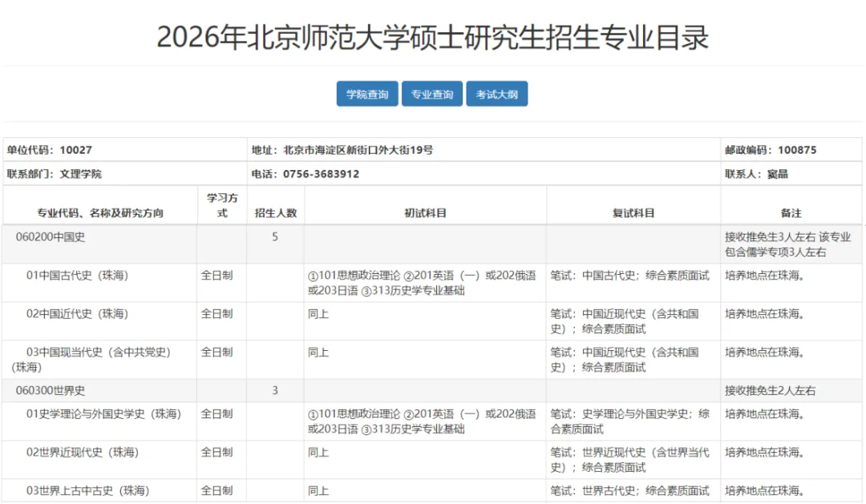Image resolution: width=866 pixels, height=504 pixels.
Task: Select phone number 0756-3683912
Action: [321, 174]
